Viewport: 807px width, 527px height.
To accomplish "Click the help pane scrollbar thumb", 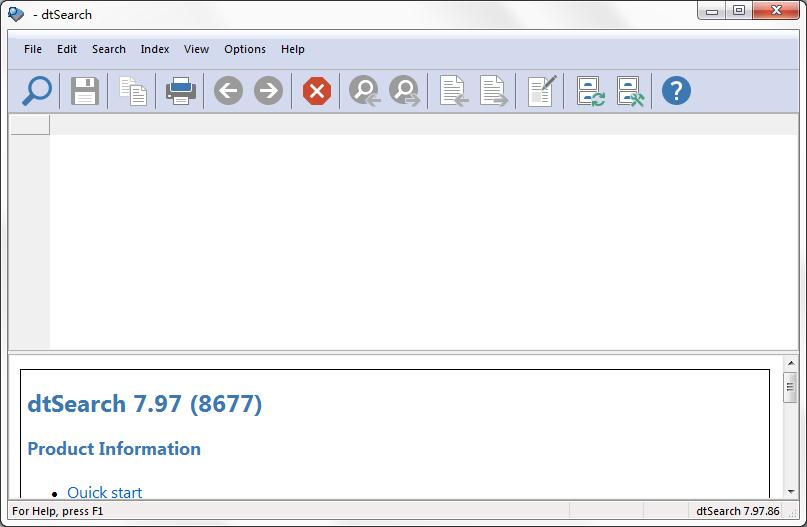I will click(790, 387).
